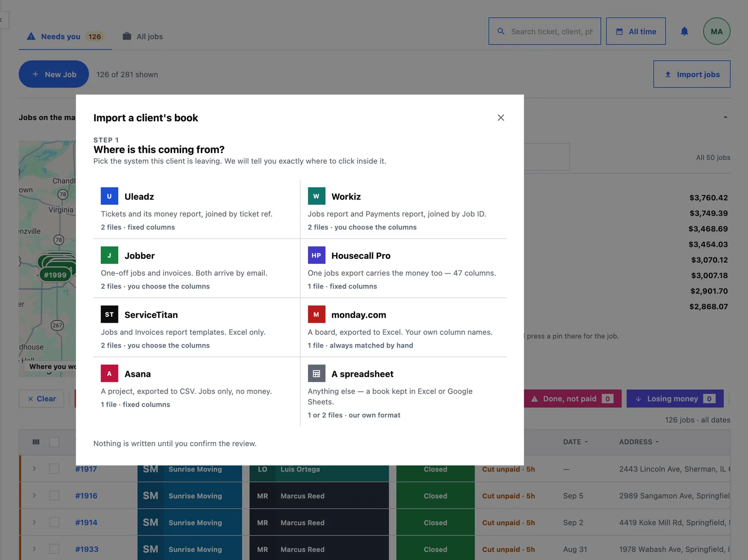Close the Import a client's book dialog
This screenshot has width=748, height=560.
click(x=501, y=117)
